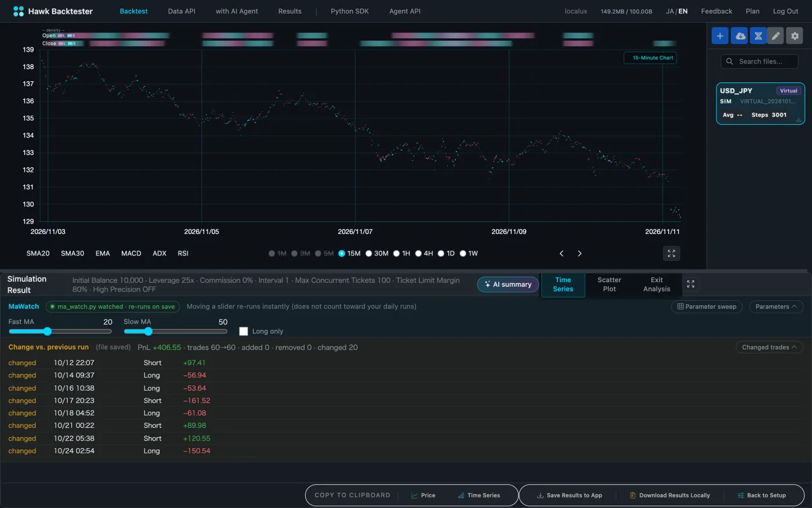Open the Data API tab

pos(182,11)
